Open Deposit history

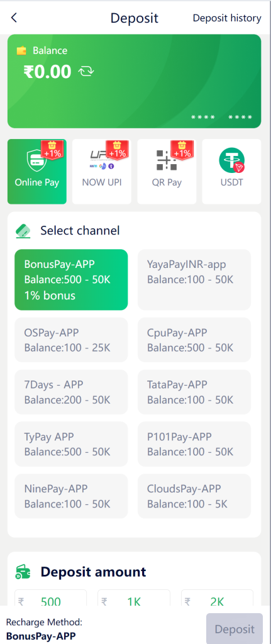(x=227, y=18)
